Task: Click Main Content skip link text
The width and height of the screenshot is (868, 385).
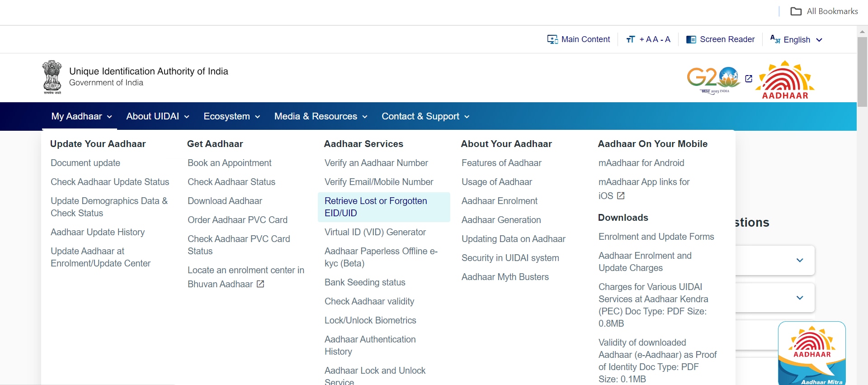Action: [585, 39]
